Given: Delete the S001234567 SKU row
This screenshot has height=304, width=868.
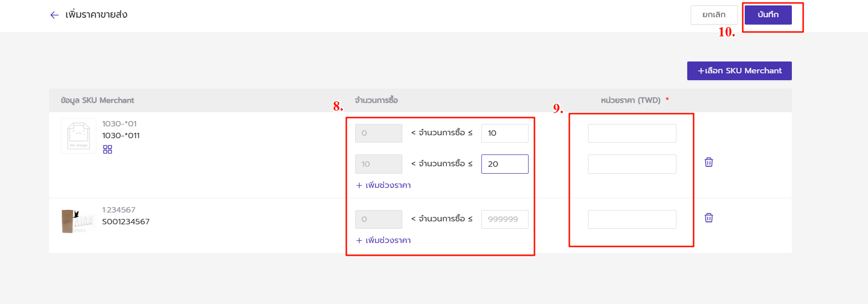Looking at the screenshot, I should pyautogui.click(x=709, y=218).
